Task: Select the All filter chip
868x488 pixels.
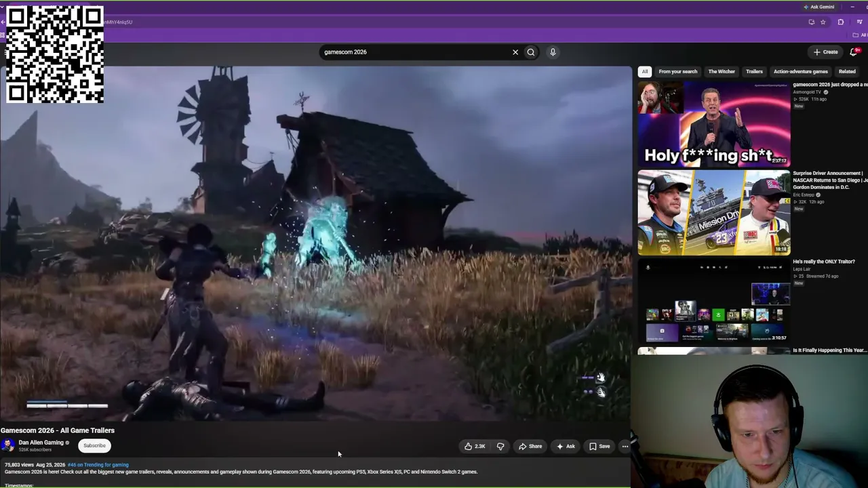Action: tap(645, 71)
